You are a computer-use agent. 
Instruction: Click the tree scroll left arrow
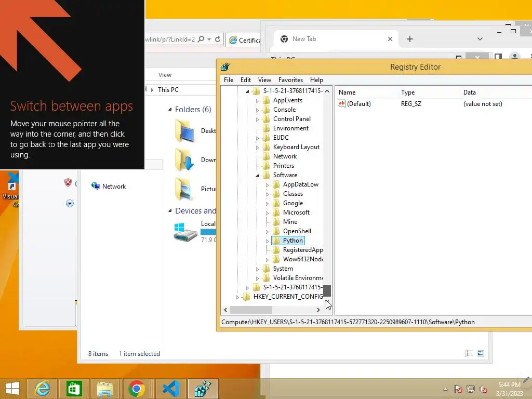(225, 310)
